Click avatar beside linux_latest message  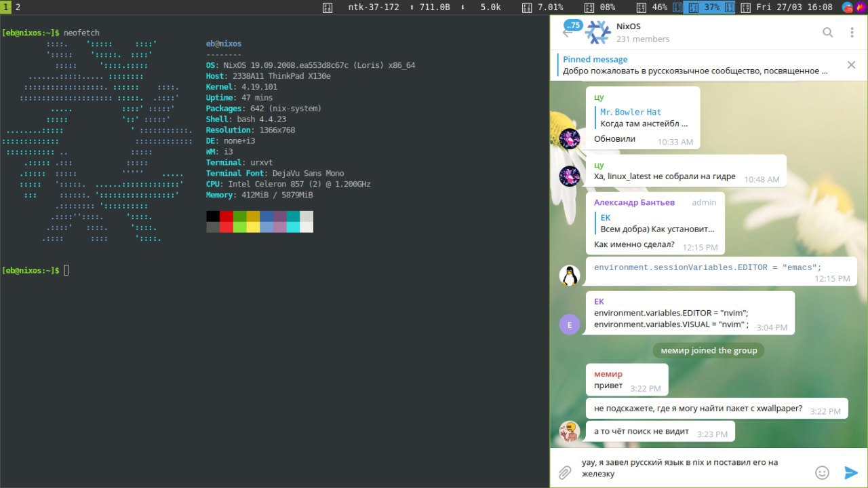(x=570, y=176)
